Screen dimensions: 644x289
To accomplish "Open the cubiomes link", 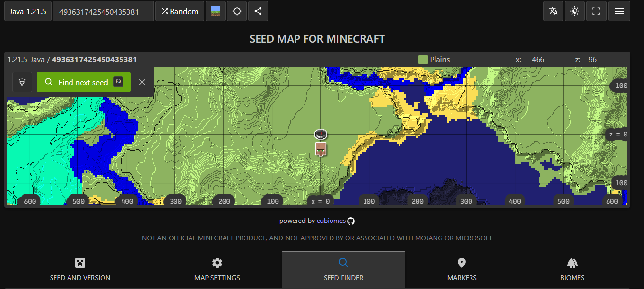I will pos(331,221).
